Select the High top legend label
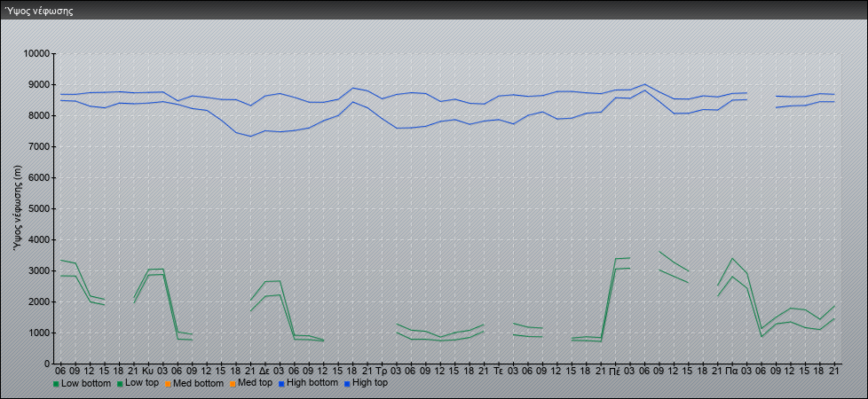 (x=370, y=383)
